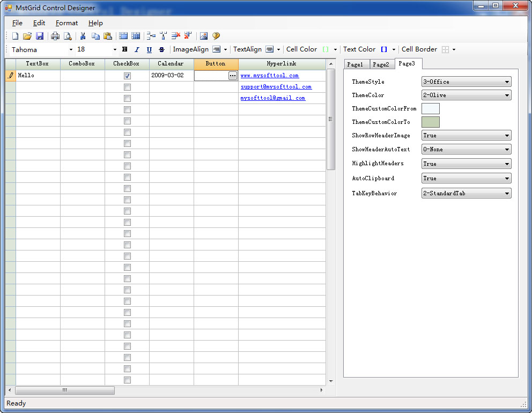Toggle Bold text formatting
Viewport: 532px width, 413px height.
tap(125, 49)
